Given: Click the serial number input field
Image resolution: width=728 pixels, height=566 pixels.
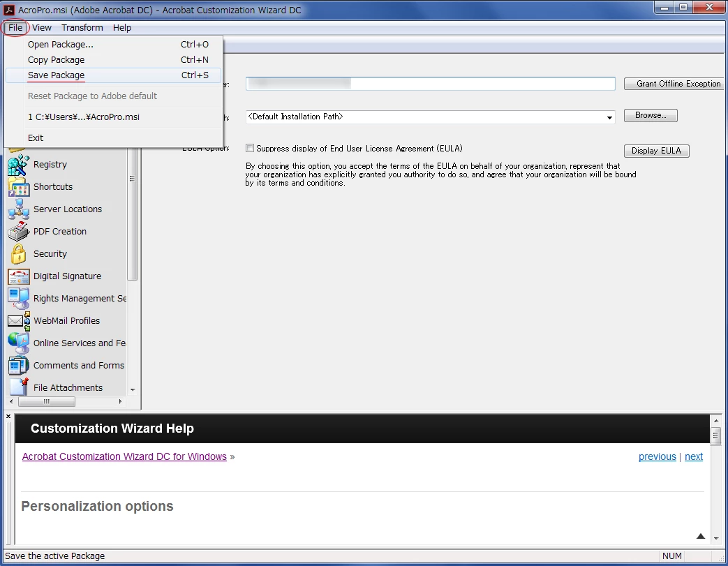Looking at the screenshot, I should 431,84.
